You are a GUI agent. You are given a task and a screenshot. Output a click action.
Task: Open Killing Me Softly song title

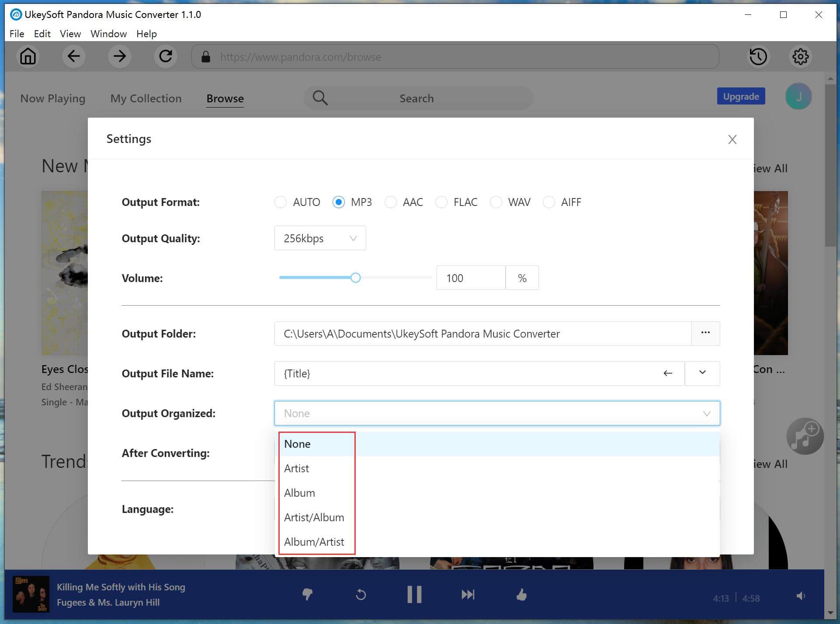point(121,587)
